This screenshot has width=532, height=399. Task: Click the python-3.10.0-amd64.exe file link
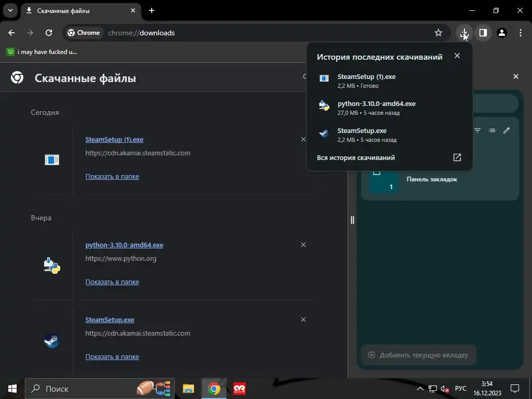[124, 245]
